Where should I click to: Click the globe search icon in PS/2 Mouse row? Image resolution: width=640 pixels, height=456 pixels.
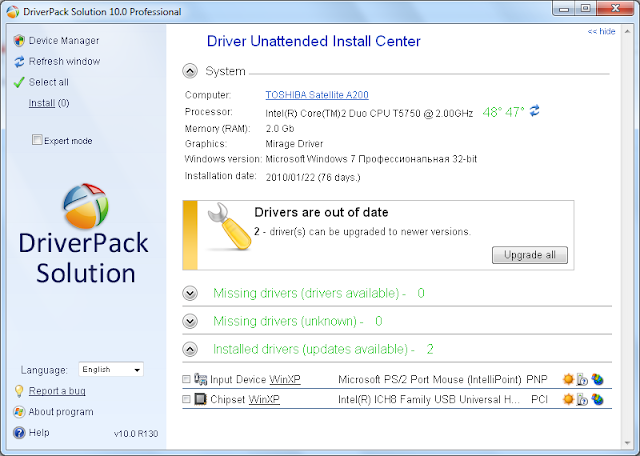(x=598, y=379)
